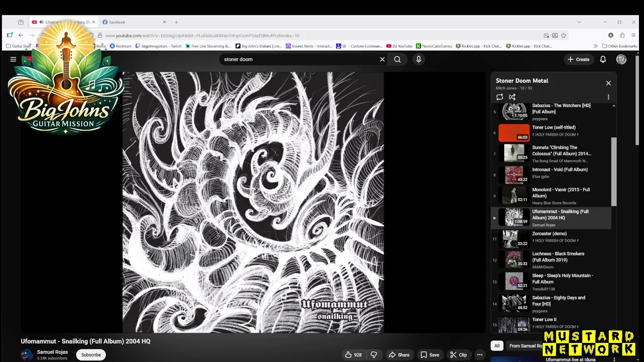Select Sabazius - Eighty Days and Four
644x362 pixels.
pyautogui.click(x=551, y=303)
